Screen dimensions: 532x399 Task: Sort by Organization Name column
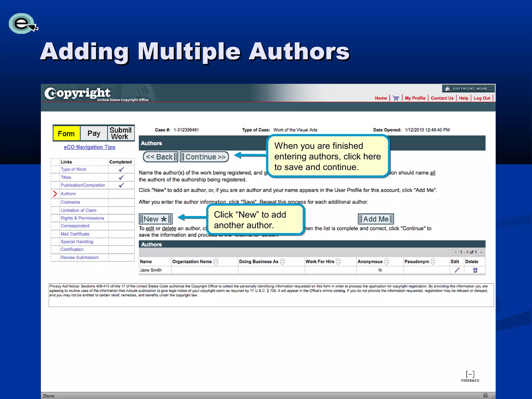(216, 262)
